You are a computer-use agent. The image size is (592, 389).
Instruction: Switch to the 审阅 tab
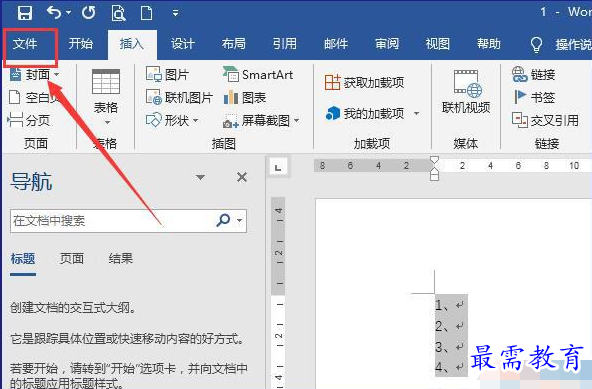pos(387,44)
